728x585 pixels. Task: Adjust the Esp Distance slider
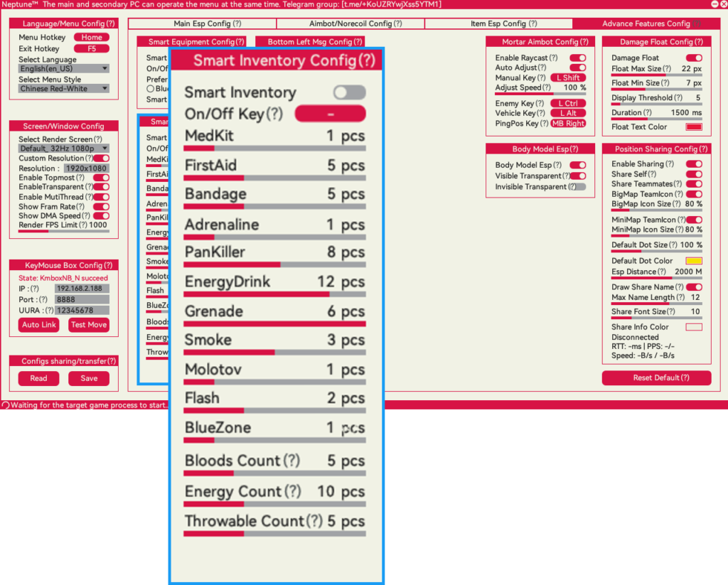(x=656, y=278)
